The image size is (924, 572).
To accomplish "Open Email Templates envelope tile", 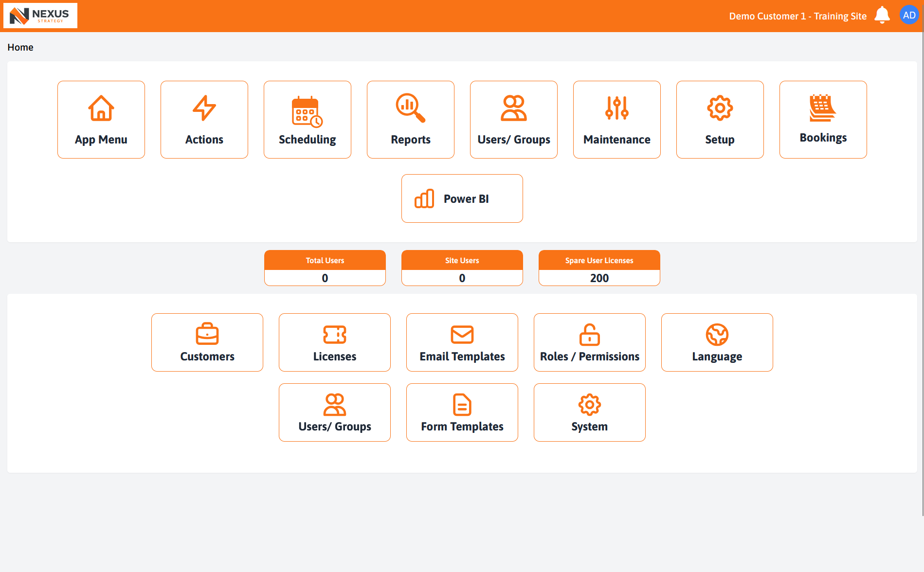I will click(462, 342).
